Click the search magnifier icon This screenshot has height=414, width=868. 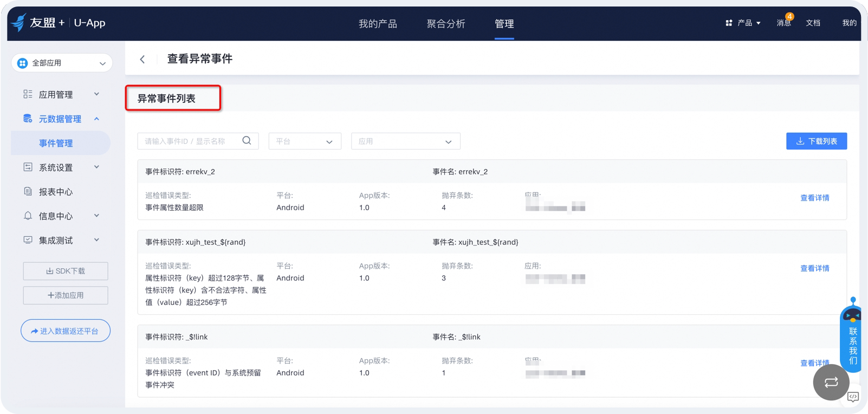(247, 141)
